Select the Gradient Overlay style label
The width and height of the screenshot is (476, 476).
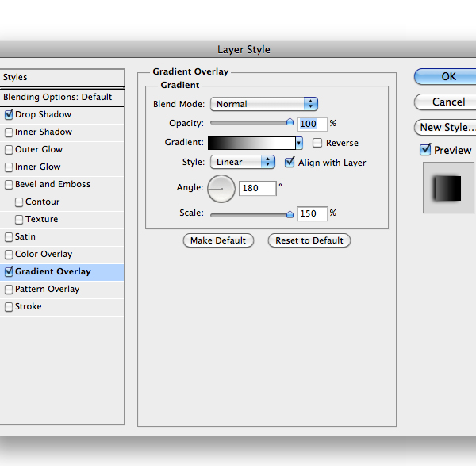tap(53, 271)
